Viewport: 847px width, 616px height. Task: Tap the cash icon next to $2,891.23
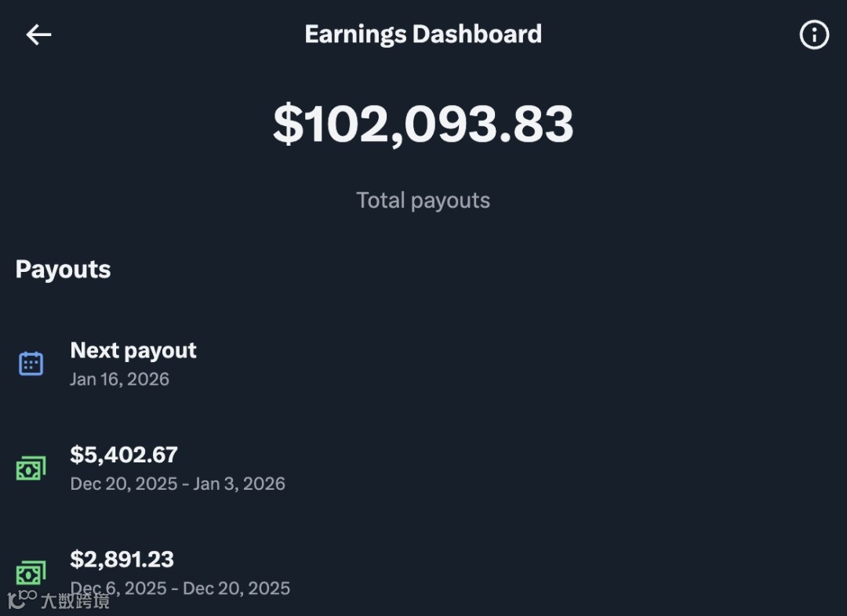click(31, 573)
